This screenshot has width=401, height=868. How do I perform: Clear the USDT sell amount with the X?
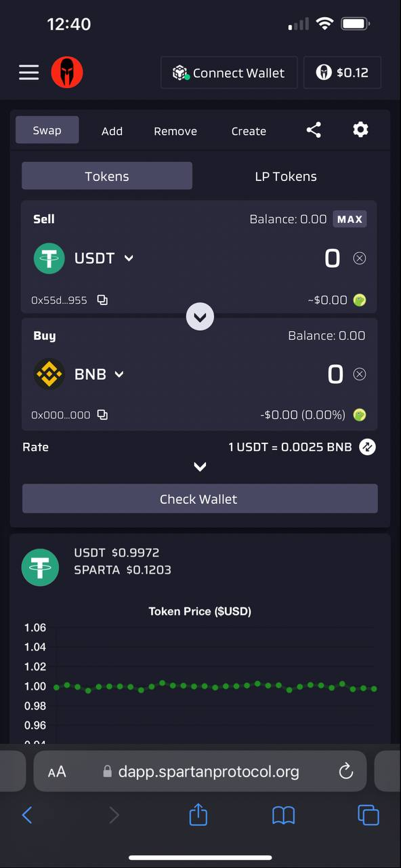click(360, 258)
